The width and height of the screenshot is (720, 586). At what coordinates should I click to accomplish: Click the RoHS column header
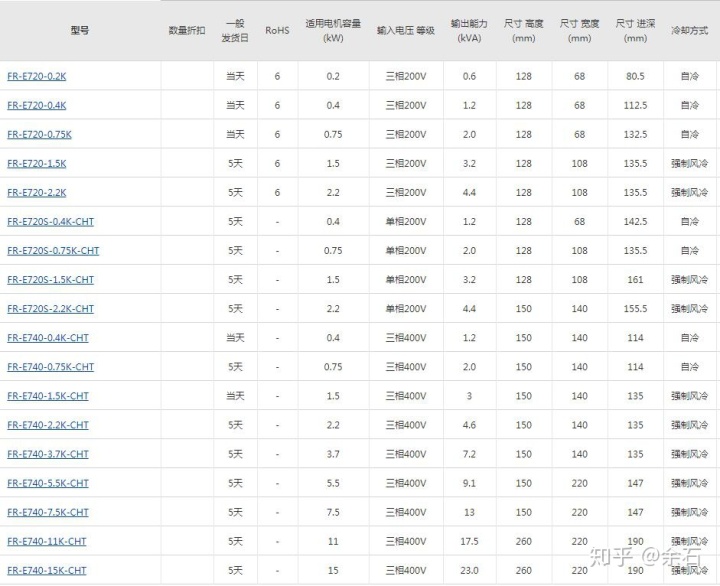click(277, 30)
